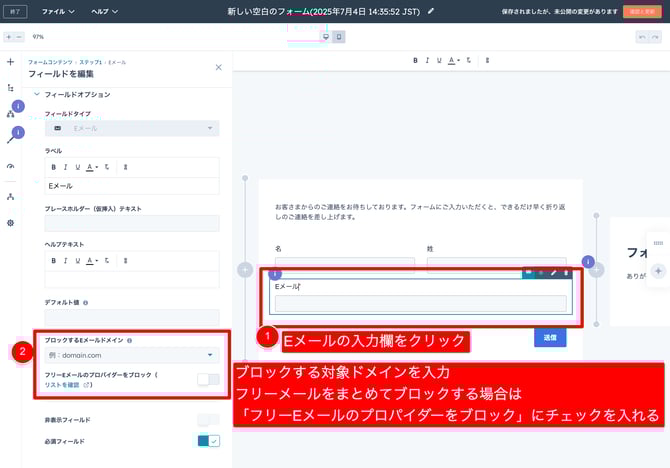Open the ファイル menu
The width and height of the screenshot is (670, 468).
58,12
